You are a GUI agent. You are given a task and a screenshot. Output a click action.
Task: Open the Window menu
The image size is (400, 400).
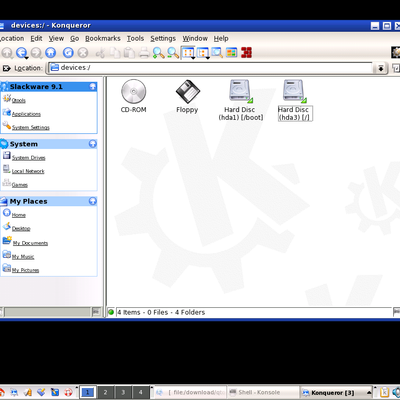(x=195, y=38)
